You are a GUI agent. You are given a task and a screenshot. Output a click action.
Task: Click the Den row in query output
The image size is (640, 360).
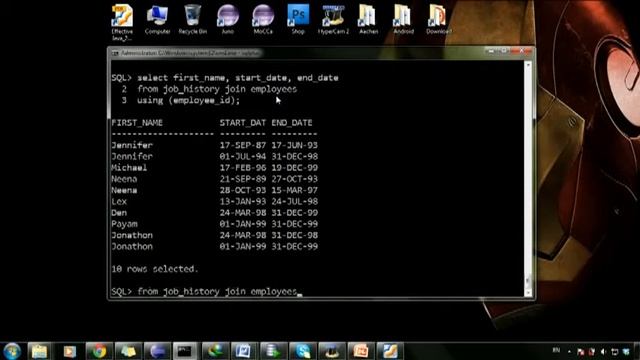click(x=214, y=213)
